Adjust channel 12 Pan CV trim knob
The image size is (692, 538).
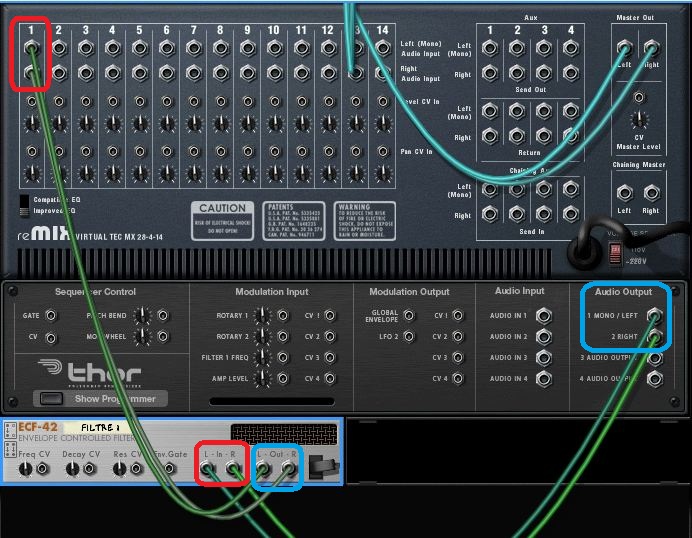[328, 173]
